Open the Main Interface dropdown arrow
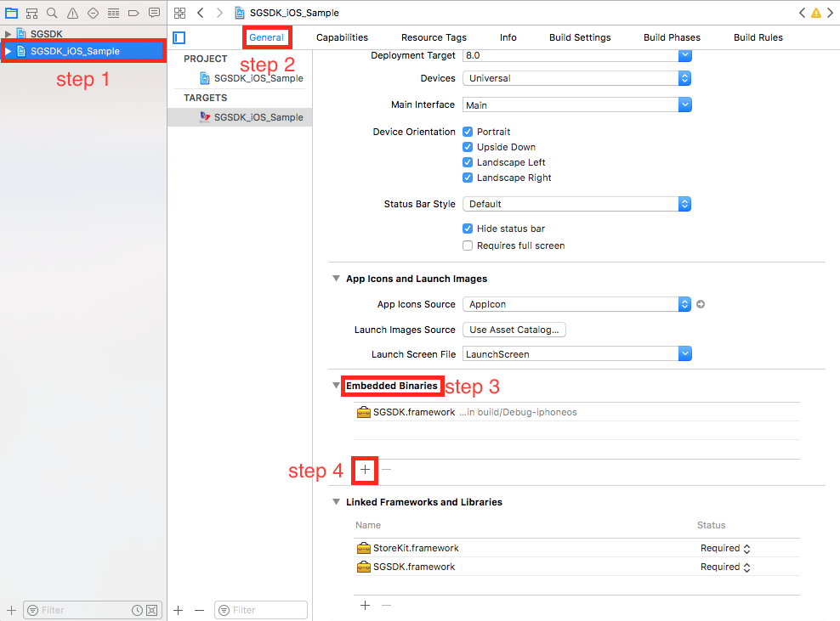Screen dimensions: 840x621 point(684,104)
